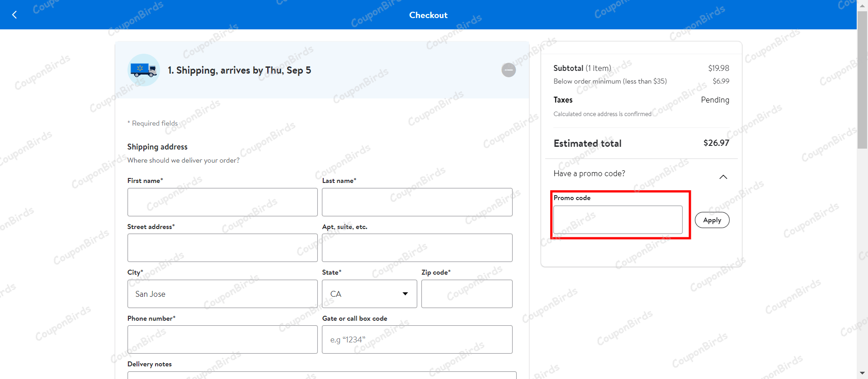
Task: Click 'Calculated once address is confirmed' note
Action: click(603, 114)
